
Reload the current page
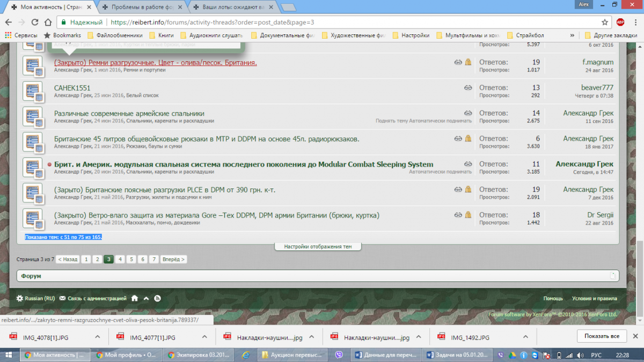tap(35, 23)
